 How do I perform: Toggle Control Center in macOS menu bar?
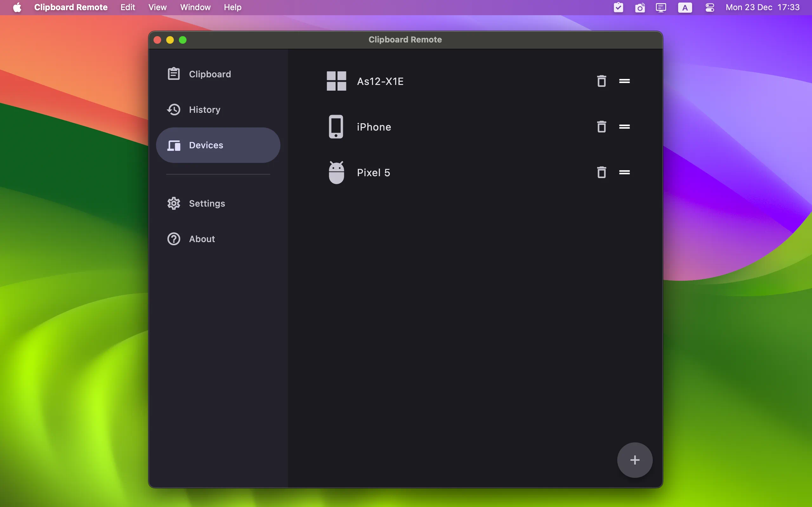(709, 7)
